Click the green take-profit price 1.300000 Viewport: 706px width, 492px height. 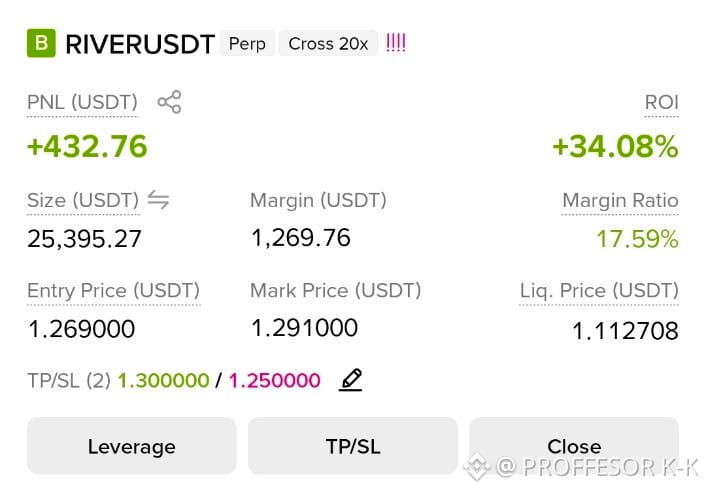[163, 380]
